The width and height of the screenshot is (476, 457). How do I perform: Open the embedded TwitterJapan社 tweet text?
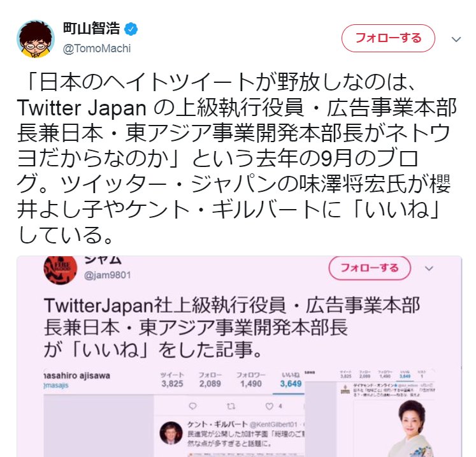click(232, 328)
